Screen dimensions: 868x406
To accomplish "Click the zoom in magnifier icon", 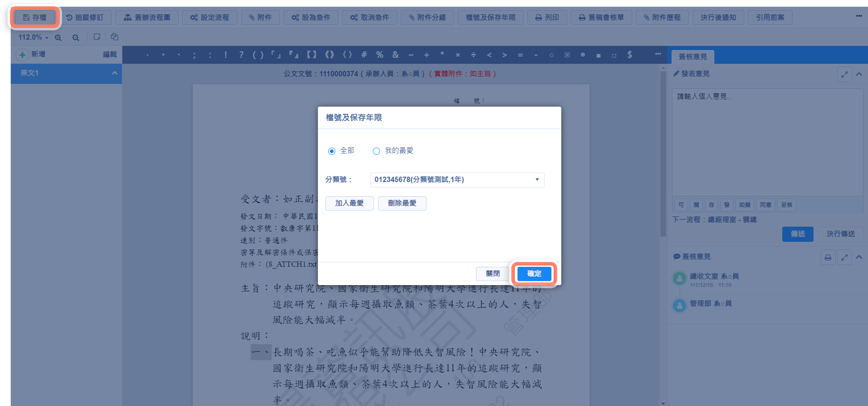I will [58, 37].
